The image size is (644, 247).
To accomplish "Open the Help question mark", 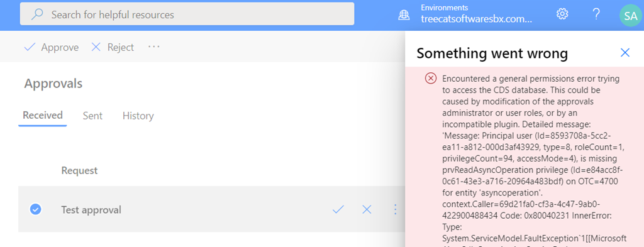I will coord(596,14).
